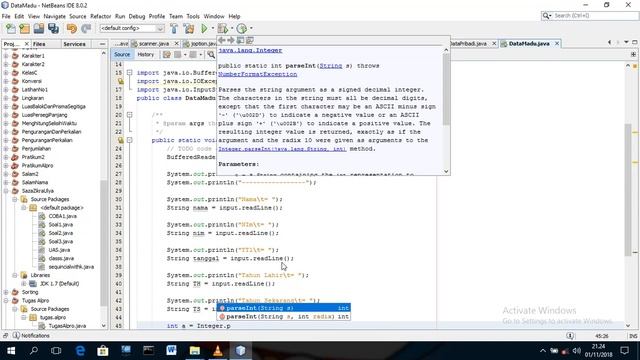Expand the Lingkaran project node
Screen dimensions: 640x360
[x=6, y=98]
